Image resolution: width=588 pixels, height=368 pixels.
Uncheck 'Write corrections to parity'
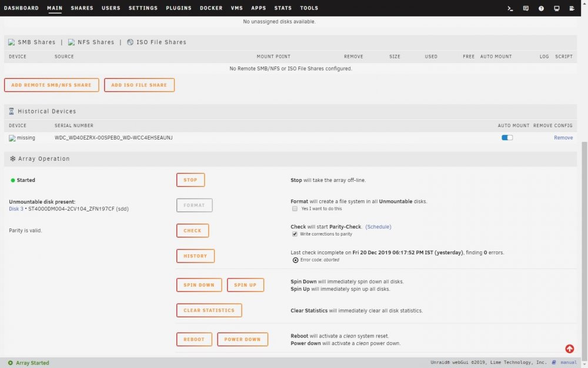coord(295,234)
